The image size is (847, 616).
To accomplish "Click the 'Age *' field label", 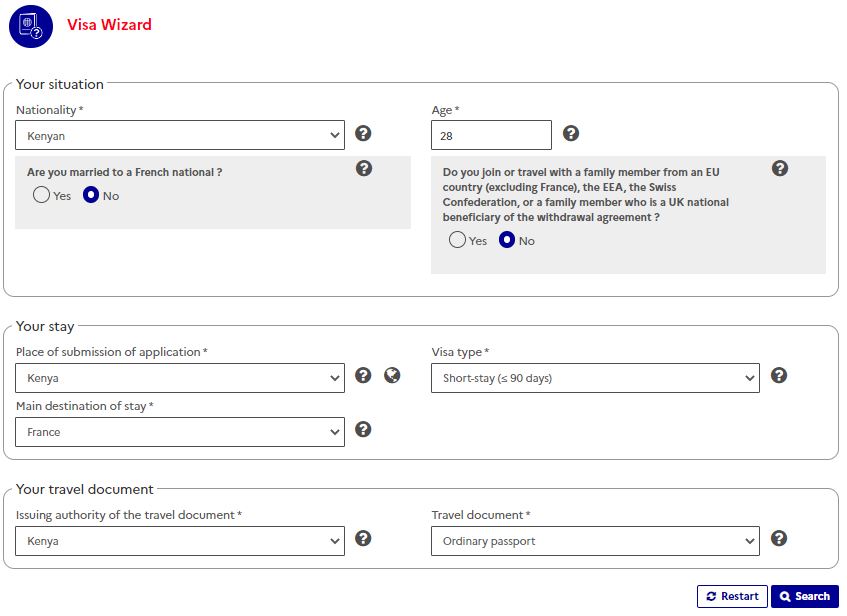I will pos(445,110).
